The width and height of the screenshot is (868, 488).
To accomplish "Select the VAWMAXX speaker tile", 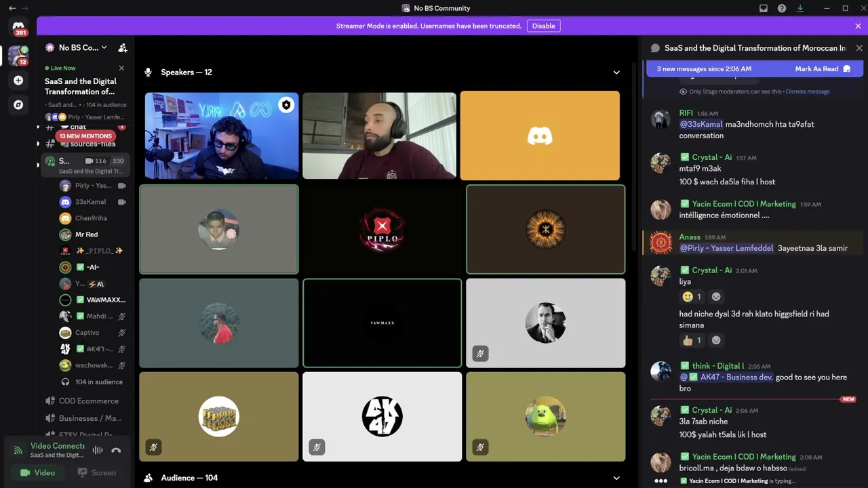I will click(382, 323).
